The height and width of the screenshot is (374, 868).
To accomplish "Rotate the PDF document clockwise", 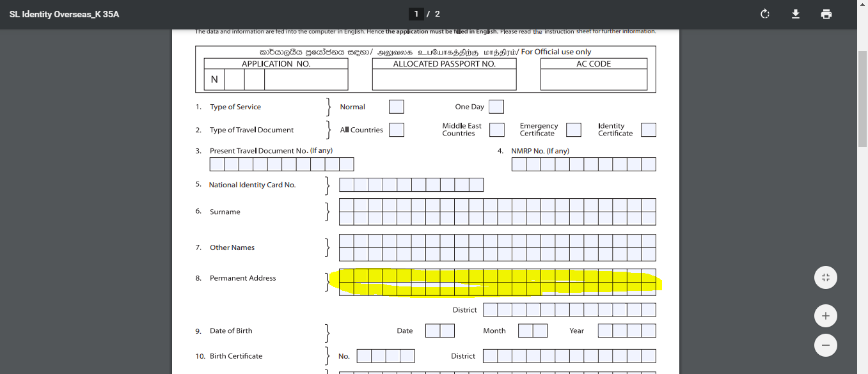I will [x=764, y=14].
